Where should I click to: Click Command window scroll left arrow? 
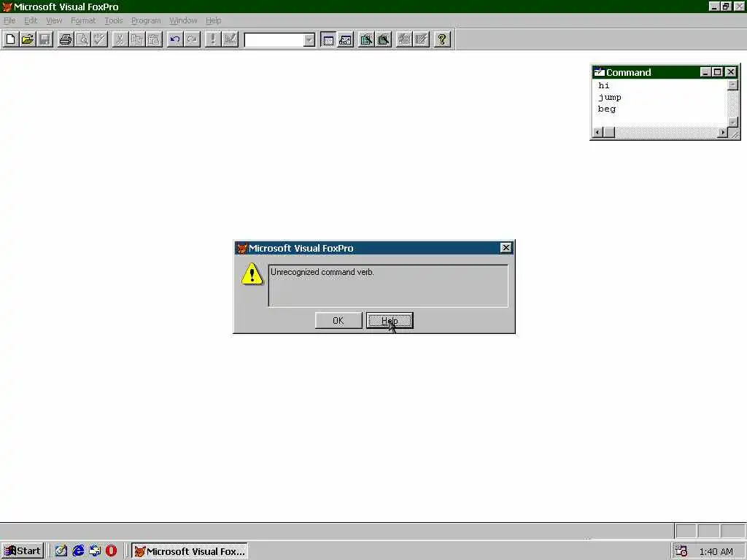tap(598, 133)
